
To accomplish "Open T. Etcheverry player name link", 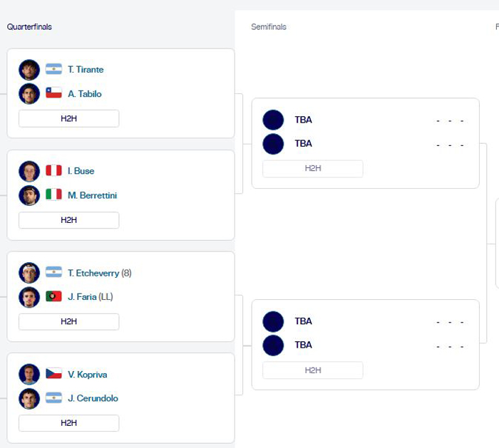I will 93,273.
